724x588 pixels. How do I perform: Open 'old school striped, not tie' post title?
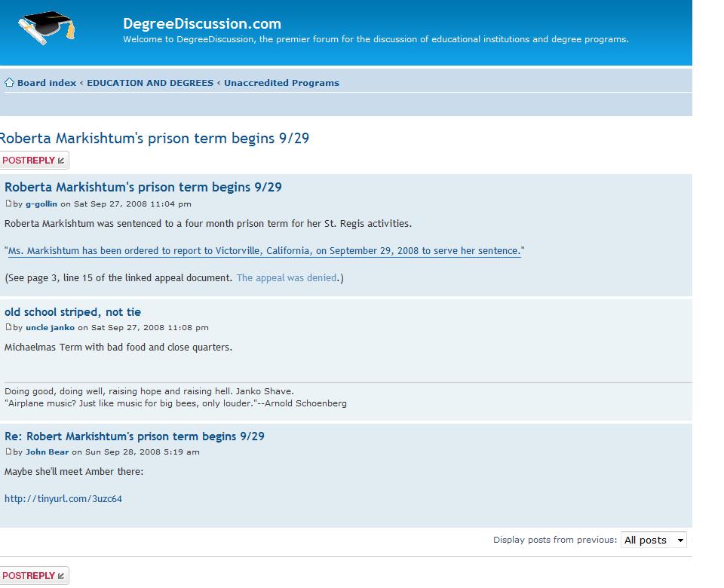tap(72, 312)
